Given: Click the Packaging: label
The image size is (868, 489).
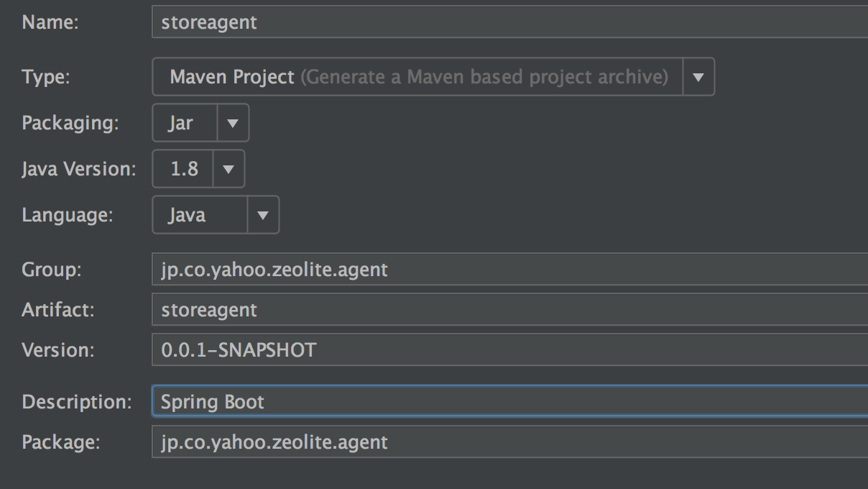Looking at the screenshot, I should click(70, 123).
